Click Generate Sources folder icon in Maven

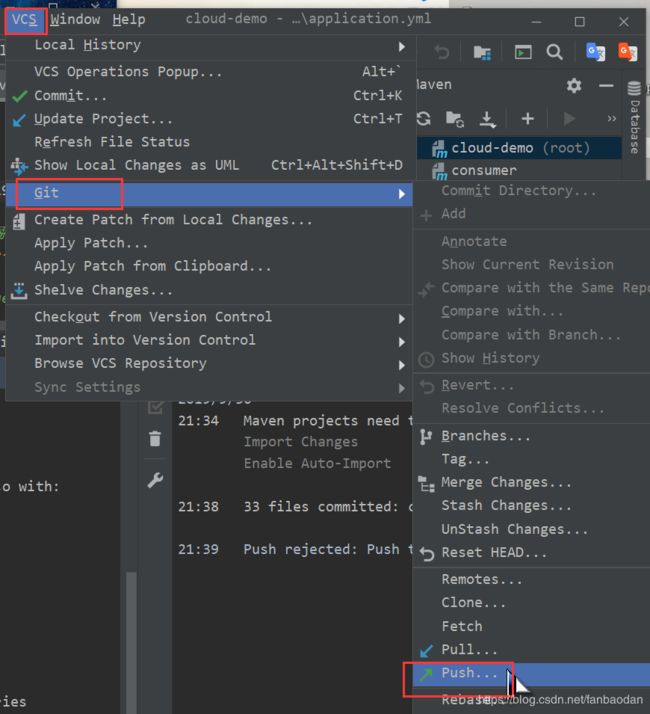coord(455,119)
